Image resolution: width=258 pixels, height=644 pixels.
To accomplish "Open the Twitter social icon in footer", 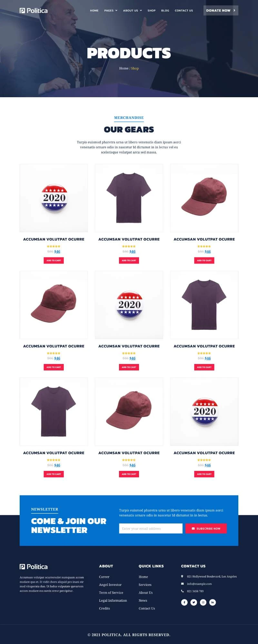I will click(193, 602).
